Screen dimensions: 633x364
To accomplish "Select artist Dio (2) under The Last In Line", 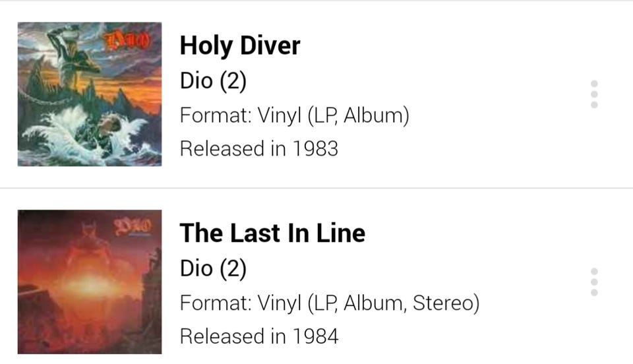I will pyautogui.click(x=213, y=268).
